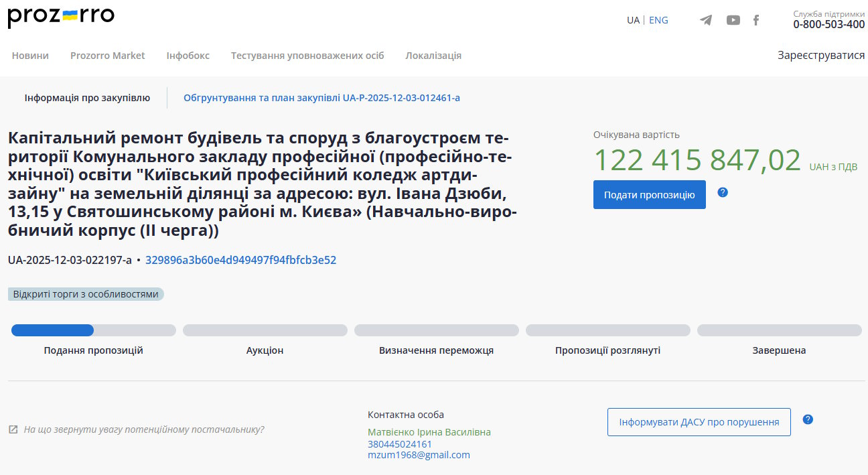Open the Інфобокс menu item
The height and width of the screenshot is (475, 868).
click(x=188, y=56)
